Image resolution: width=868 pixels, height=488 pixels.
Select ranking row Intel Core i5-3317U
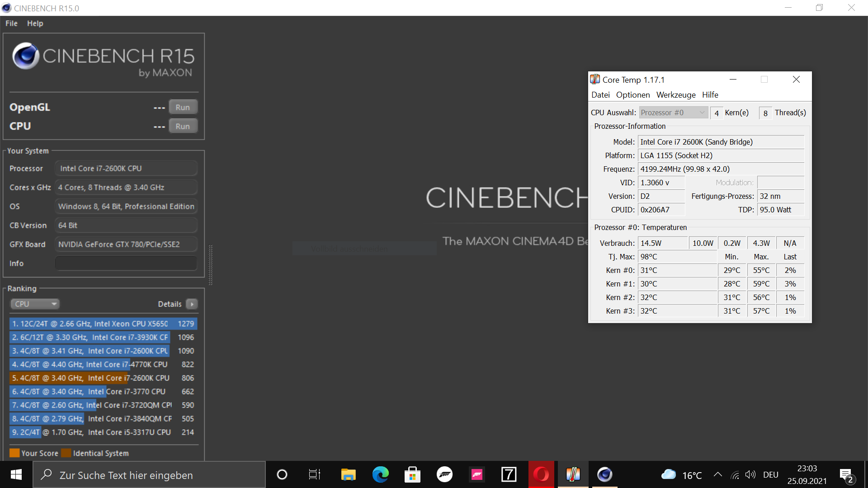pos(103,432)
